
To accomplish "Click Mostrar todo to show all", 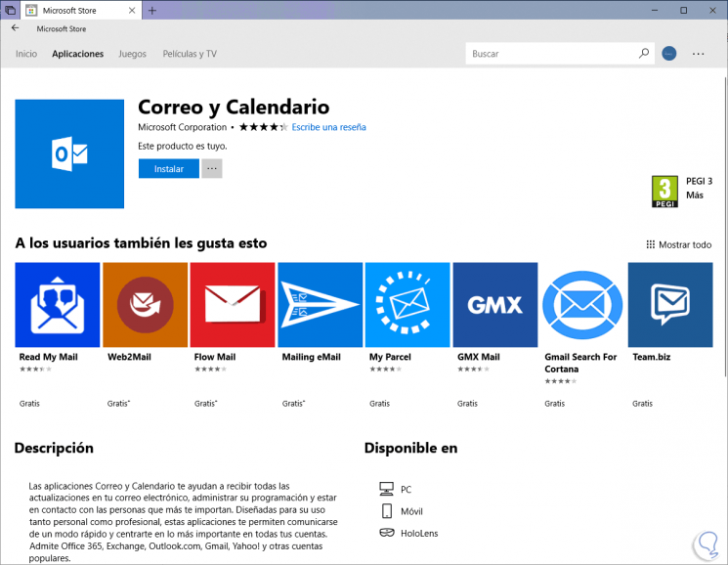I will (x=679, y=244).
